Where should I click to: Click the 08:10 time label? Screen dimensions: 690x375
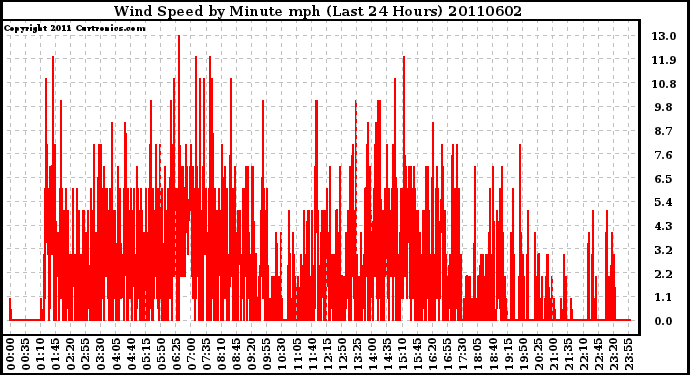coord(221,355)
